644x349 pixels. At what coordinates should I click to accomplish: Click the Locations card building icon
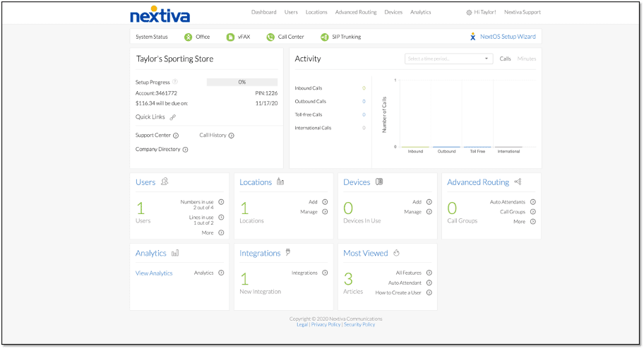(280, 182)
